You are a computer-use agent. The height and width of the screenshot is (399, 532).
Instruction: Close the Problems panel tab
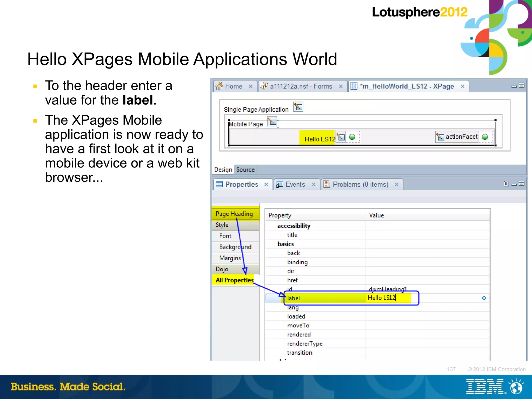397,184
